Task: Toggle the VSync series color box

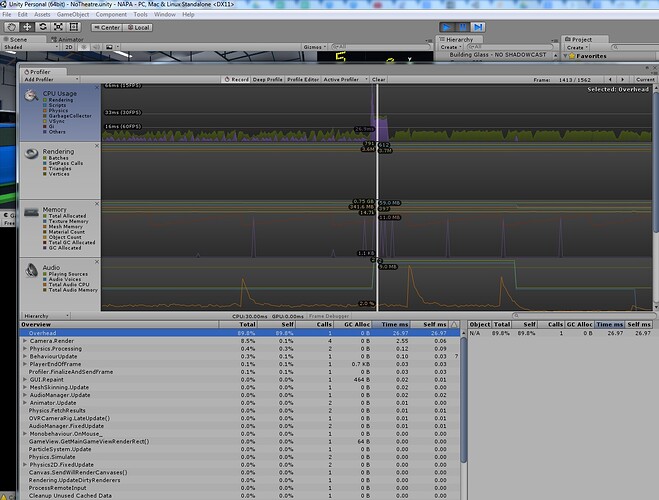Action: 45,121
